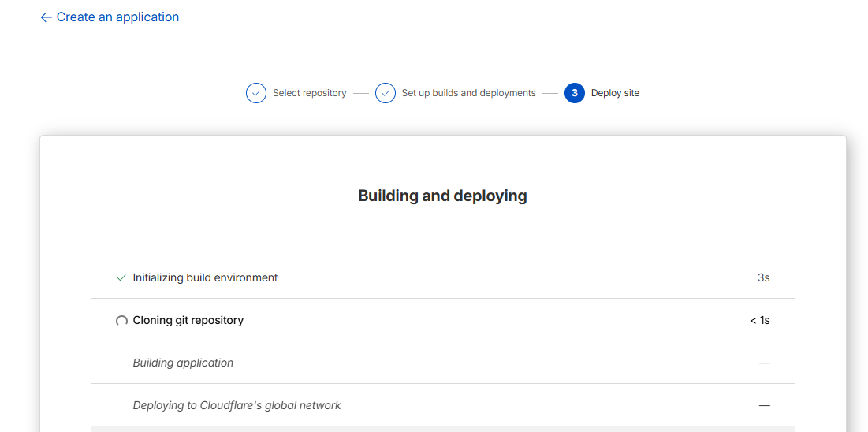868x432 pixels.
Task: Click the step 3 Deploy site badge
Action: click(575, 93)
